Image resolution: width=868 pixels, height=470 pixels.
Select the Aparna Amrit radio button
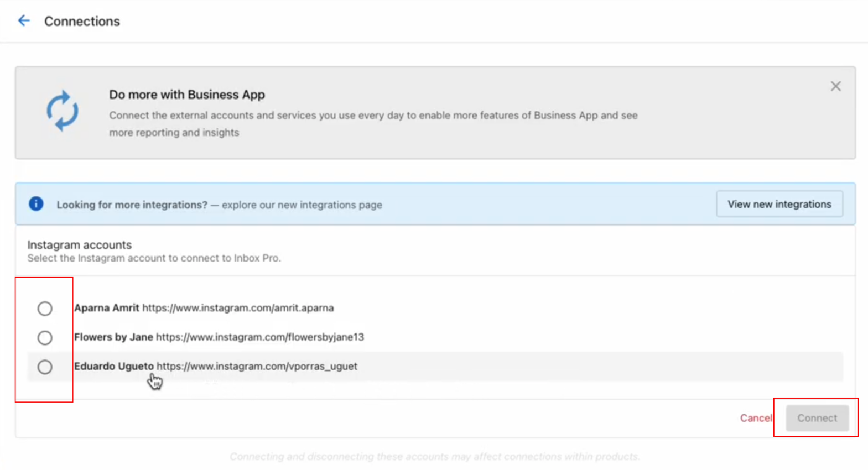coord(45,309)
